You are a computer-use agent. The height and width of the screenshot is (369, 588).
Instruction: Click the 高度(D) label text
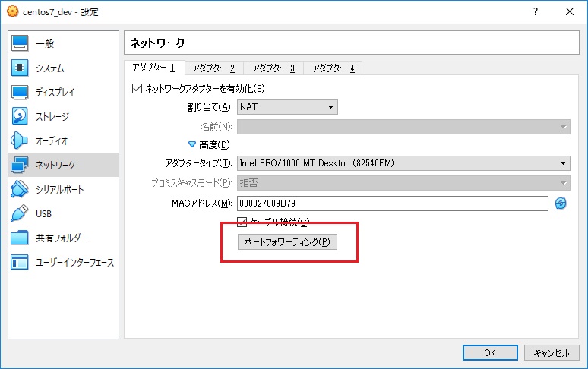coord(214,144)
